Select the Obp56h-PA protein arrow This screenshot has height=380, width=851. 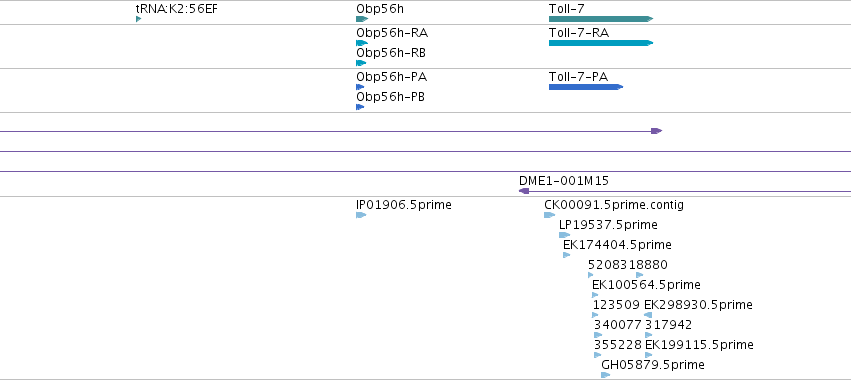coord(360,87)
